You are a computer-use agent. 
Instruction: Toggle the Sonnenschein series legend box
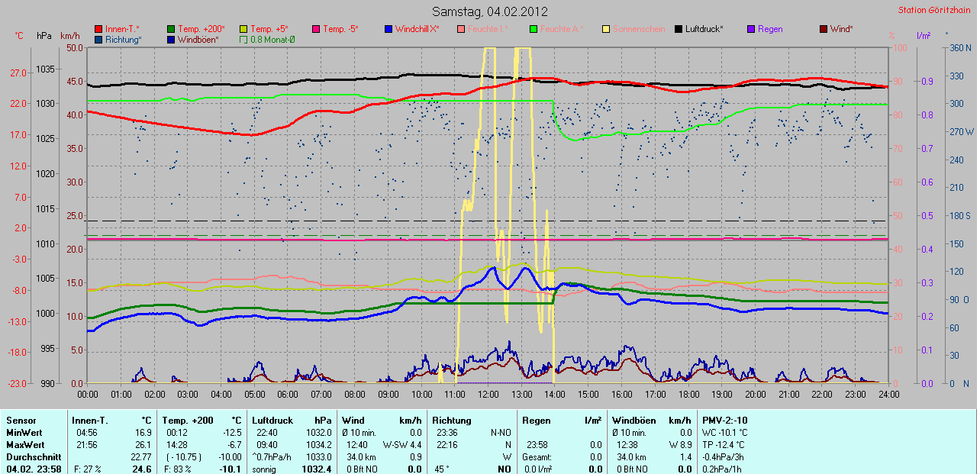tap(606, 29)
